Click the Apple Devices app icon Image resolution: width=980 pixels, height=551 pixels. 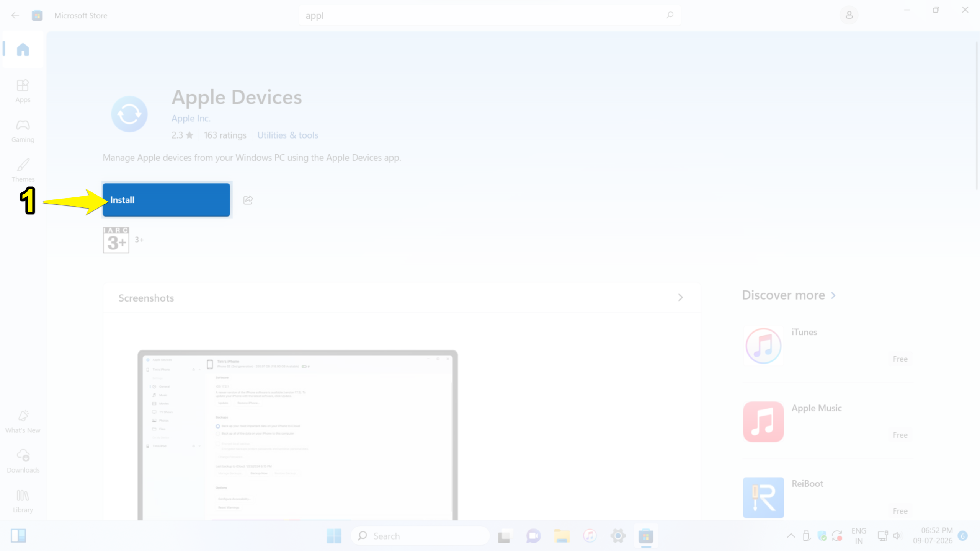point(129,114)
